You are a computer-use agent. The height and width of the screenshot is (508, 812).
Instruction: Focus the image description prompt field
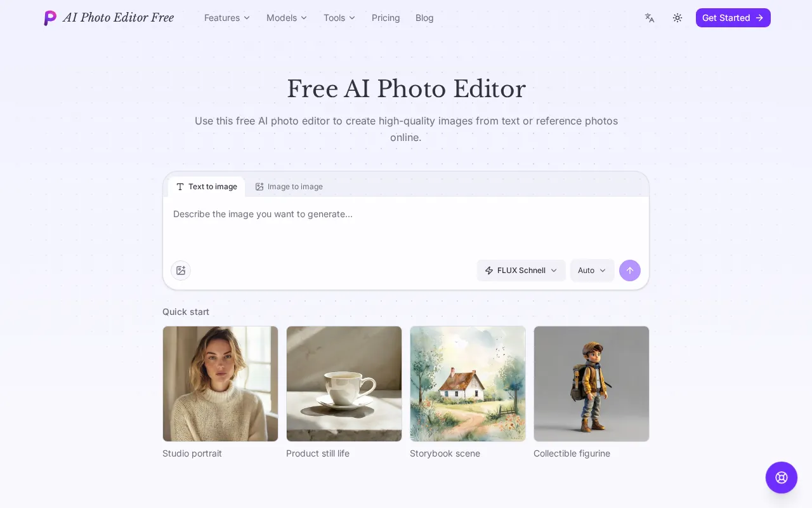coord(406,227)
